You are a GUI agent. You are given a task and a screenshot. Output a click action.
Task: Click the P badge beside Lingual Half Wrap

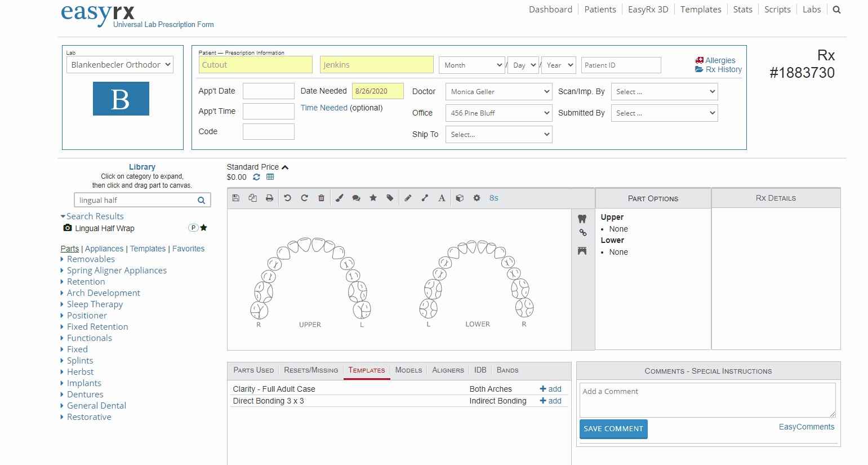click(x=193, y=228)
